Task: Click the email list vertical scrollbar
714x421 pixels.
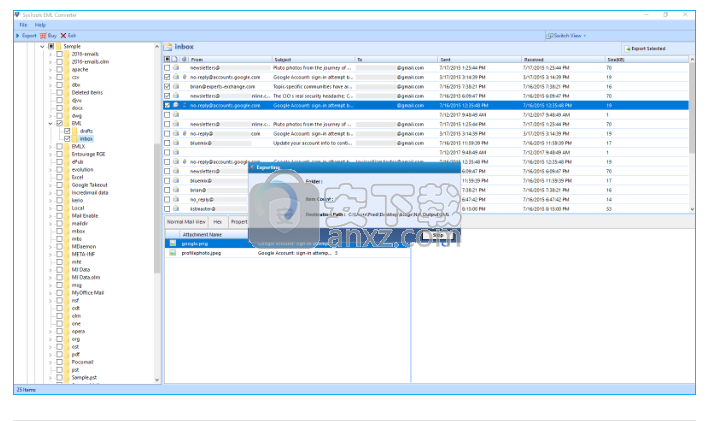Action: point(692,107)
